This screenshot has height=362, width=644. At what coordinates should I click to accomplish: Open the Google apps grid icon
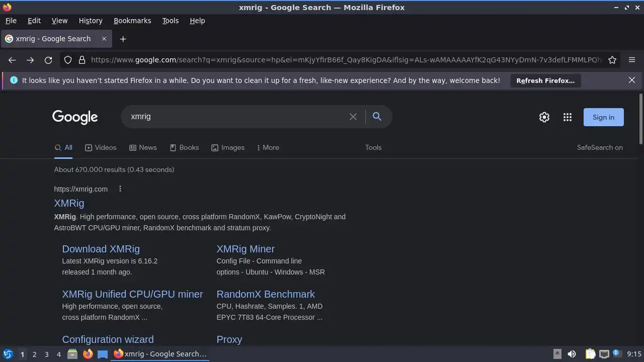568,117
